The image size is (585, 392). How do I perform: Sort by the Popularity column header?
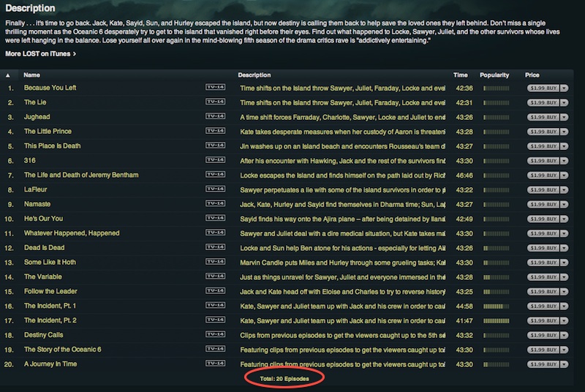click(x=494, y=75)
